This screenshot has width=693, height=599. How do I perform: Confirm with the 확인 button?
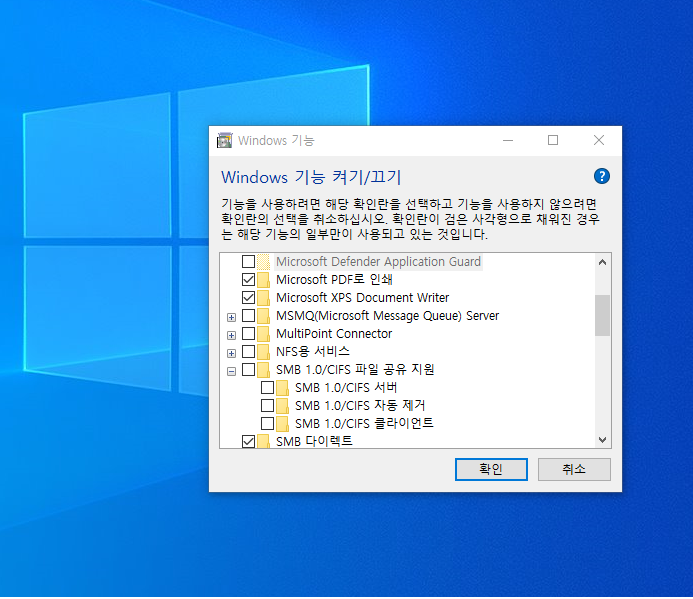tap(491, 469)
